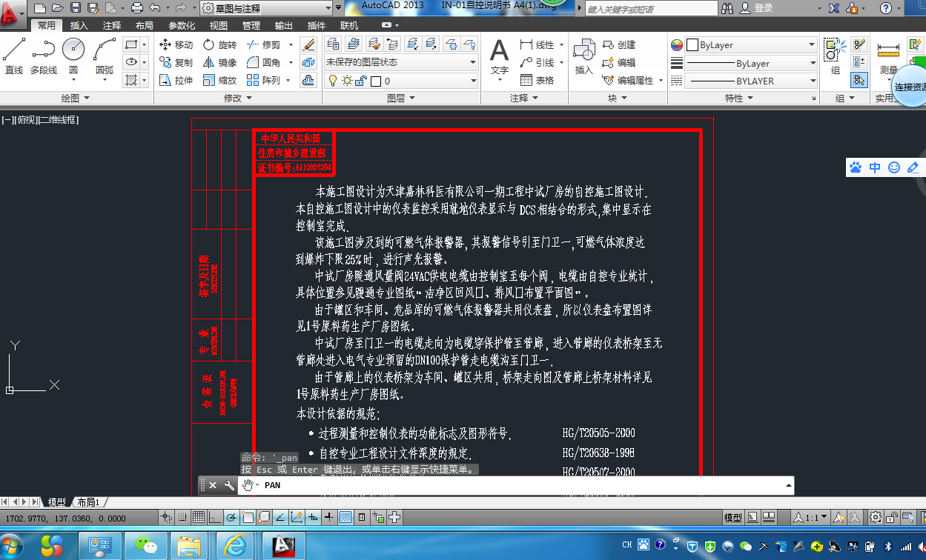Expand the 图层 panel
926x560 pixels.
(401, 98)
